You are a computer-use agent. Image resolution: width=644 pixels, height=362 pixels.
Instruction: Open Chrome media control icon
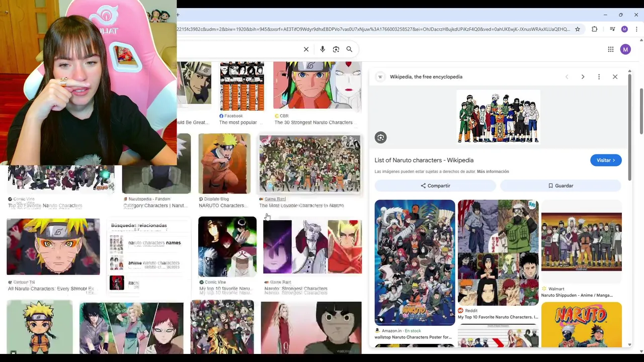612,29
